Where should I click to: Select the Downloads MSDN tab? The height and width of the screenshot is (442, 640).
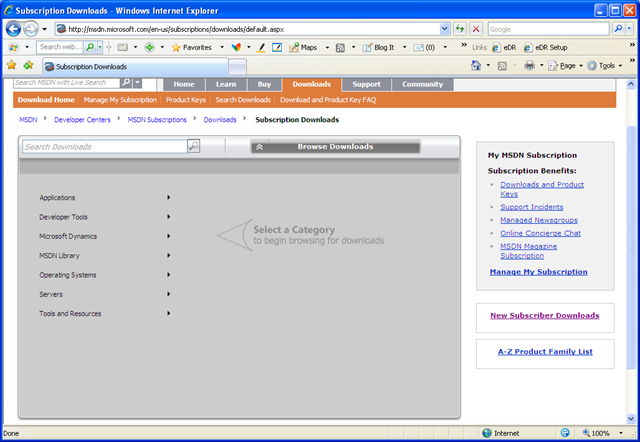coord(311,84)
